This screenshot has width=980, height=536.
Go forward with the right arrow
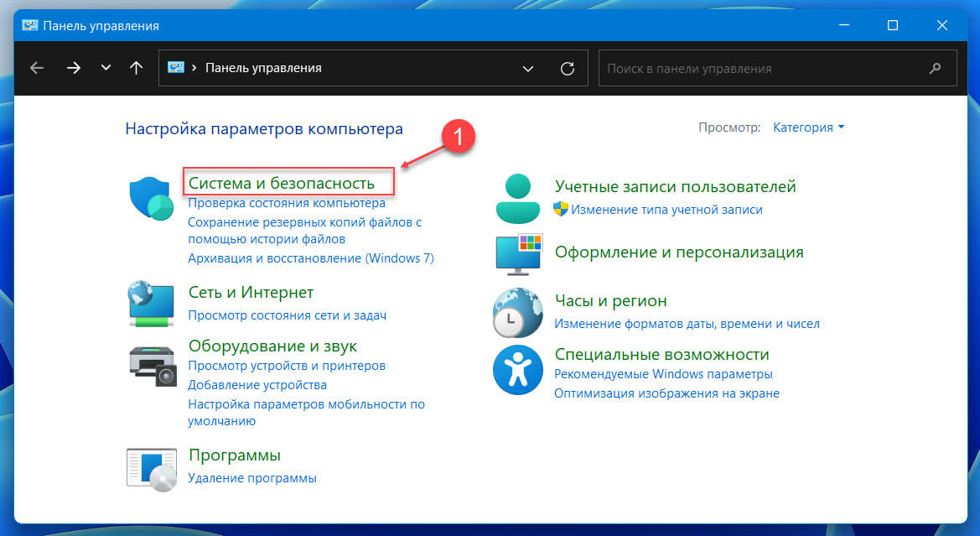(74, 68)
